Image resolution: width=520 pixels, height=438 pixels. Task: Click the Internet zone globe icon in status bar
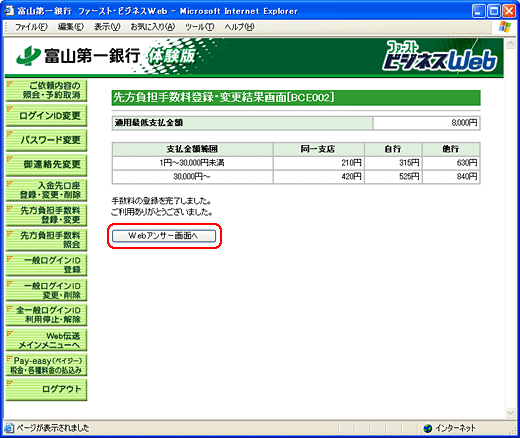(x=427, y=428)
